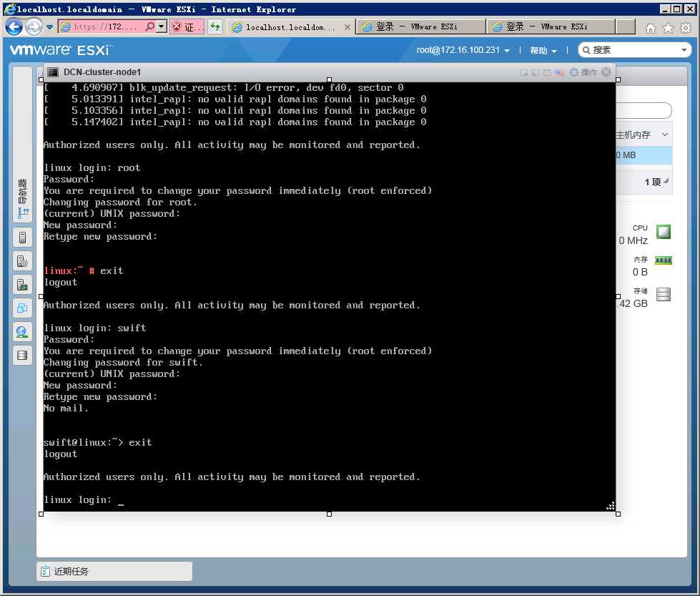Open the address bar autocomplete dropdown
The image size is (700, 596).
[162, 26]
